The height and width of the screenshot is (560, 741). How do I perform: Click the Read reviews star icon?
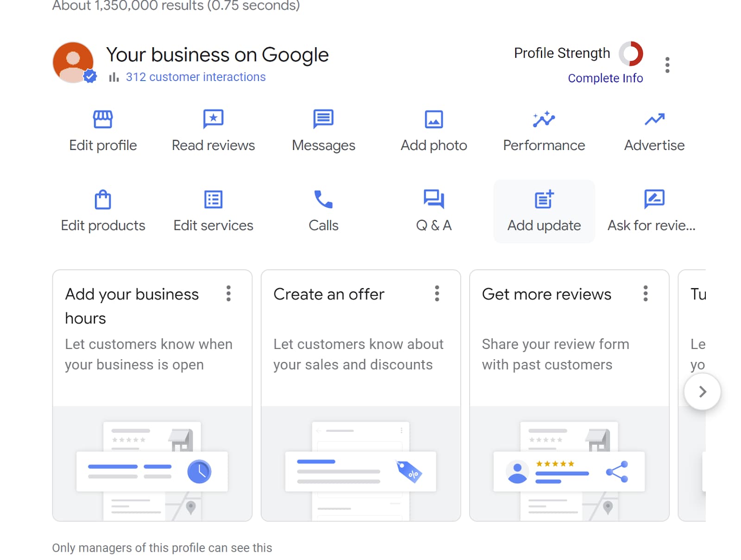pyautogui.click(x=213, y=119)
